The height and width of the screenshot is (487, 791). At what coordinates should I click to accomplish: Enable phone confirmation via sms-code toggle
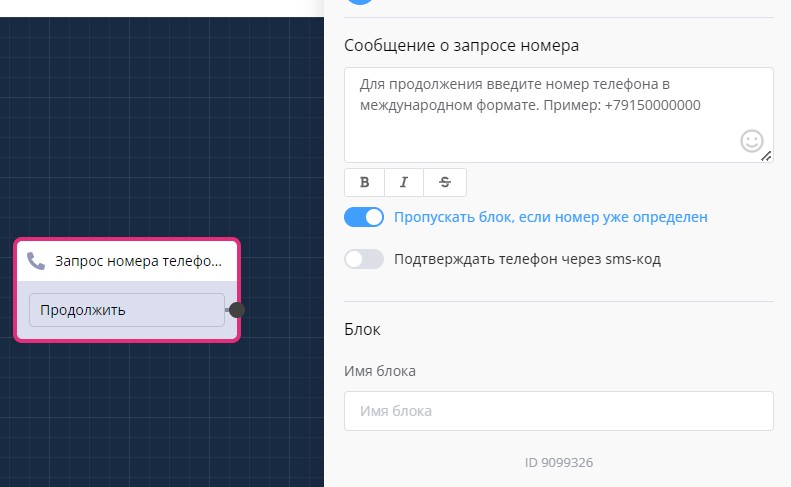(364, 259)
